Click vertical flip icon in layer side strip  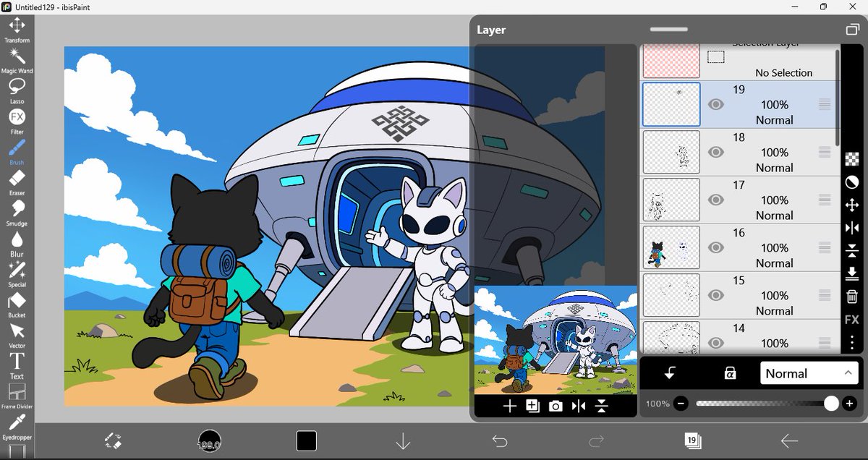pos(852,251)
